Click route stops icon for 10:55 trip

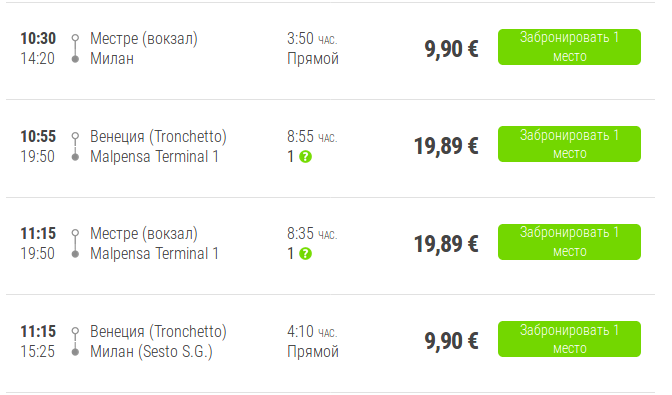coord(75,147)
